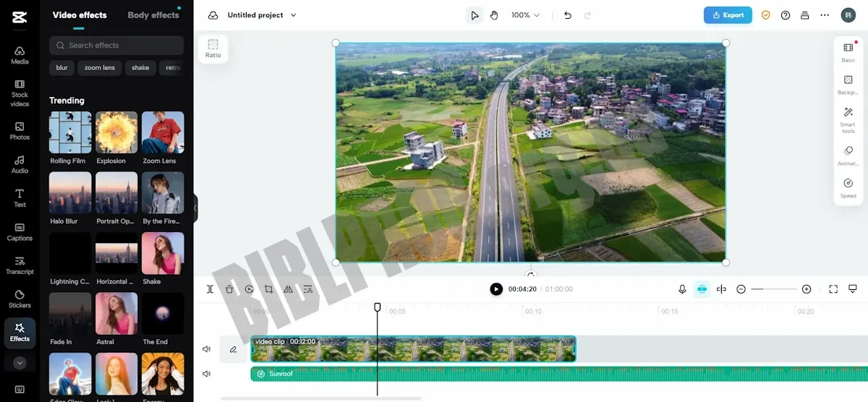
Task: Open the Animation properties panel
Action: tap(848, 155)
